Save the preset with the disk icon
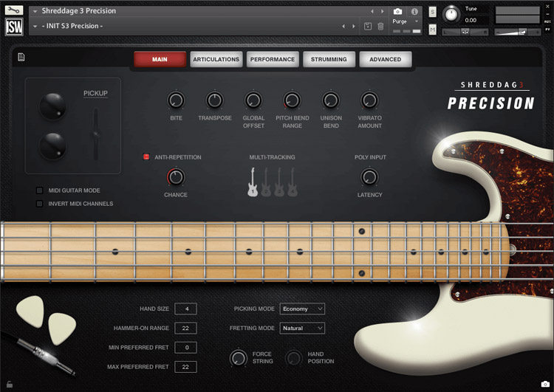Viewport: 554px width, 392px height. point(367,26)
